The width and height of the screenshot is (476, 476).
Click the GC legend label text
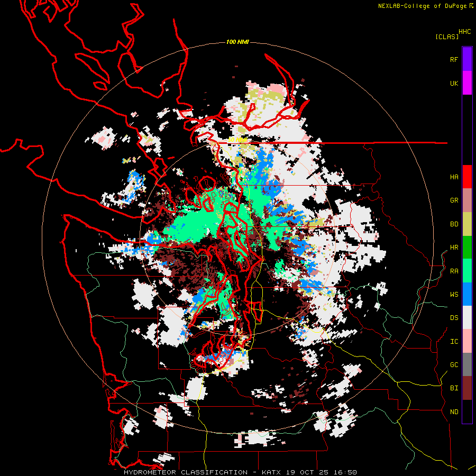(454, 365)
